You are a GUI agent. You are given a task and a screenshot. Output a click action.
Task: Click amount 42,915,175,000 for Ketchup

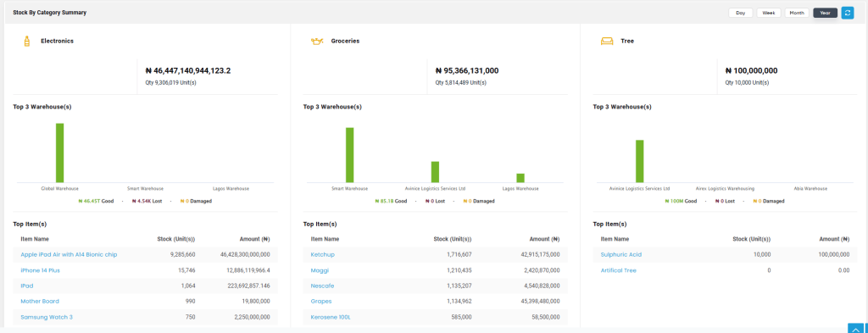pos(540,254)
